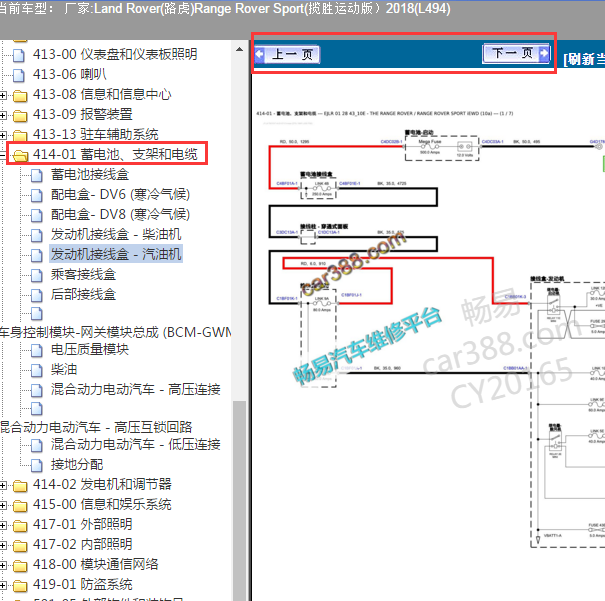605x601 pixels.
Task: Select 混合动力电动汽车 - 低压连接 entry
Action: (x=135, y=445)
